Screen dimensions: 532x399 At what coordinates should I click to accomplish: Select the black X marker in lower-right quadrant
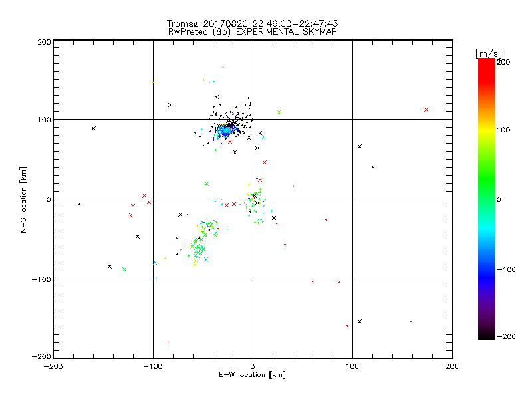click(360, 321)
